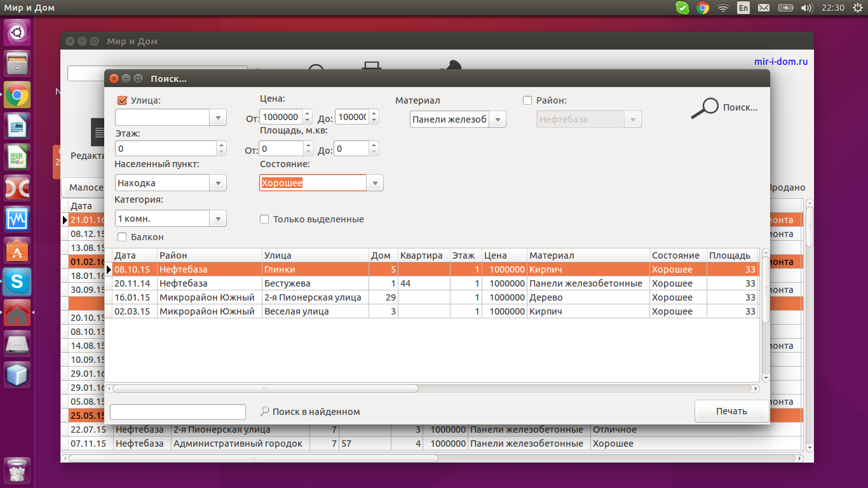Click the Площадь До area field

351,149
